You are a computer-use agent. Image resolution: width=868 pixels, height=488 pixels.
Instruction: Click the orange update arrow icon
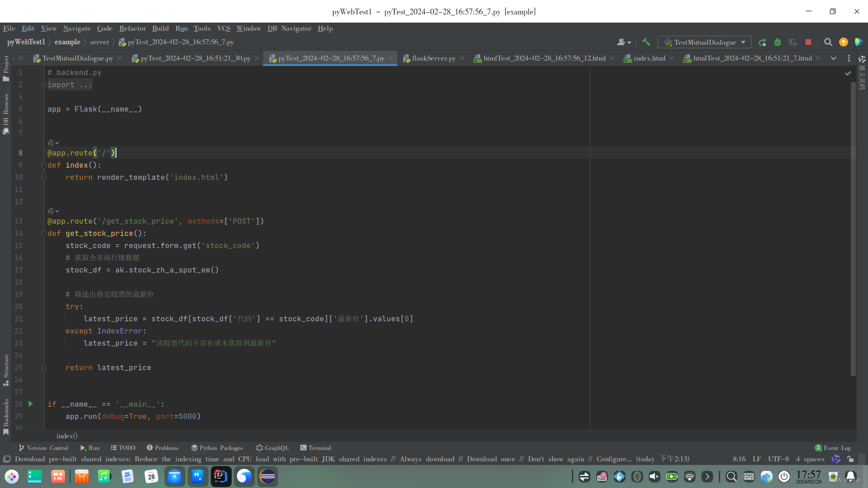tap(843, 42)
